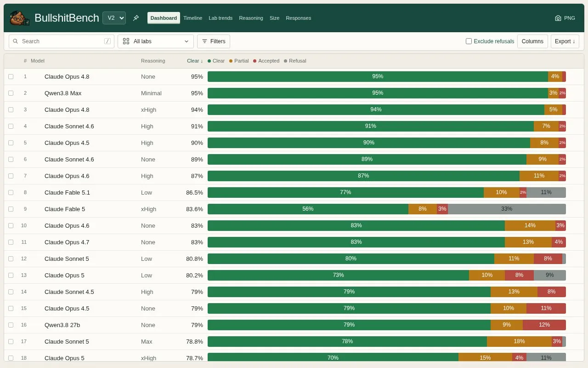This screenshot has width=588, height=368.
Task: Click the Claude Sonnet 4.5 model name
Action: coord(69,292)
